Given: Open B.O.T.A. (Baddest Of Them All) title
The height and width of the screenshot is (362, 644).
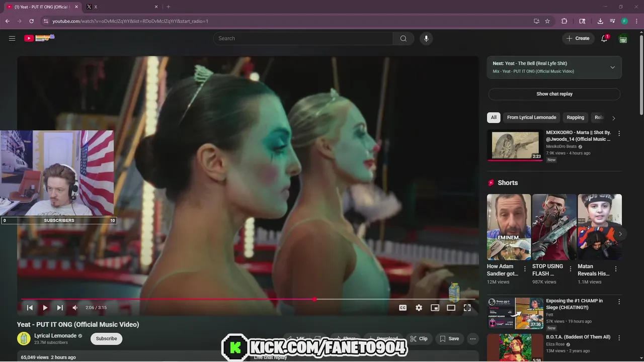Looking at the screenshot, I should point(578,337).
